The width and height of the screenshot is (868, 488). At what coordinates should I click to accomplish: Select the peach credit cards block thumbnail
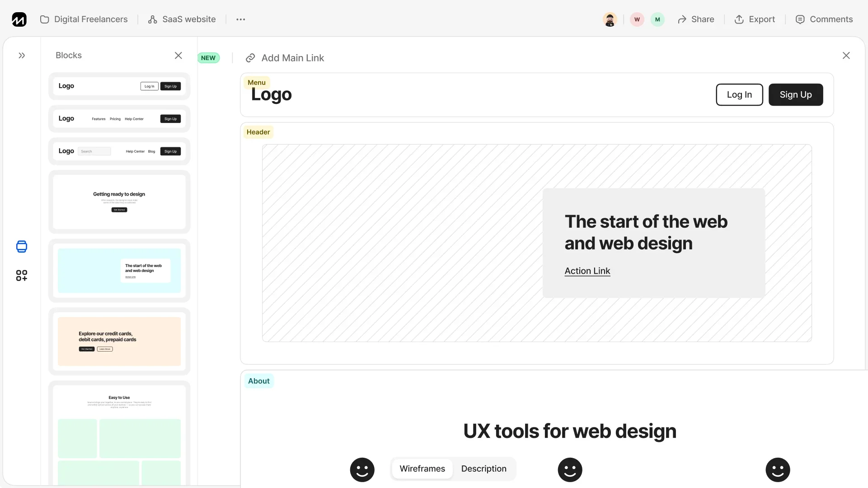click(119, 342)
